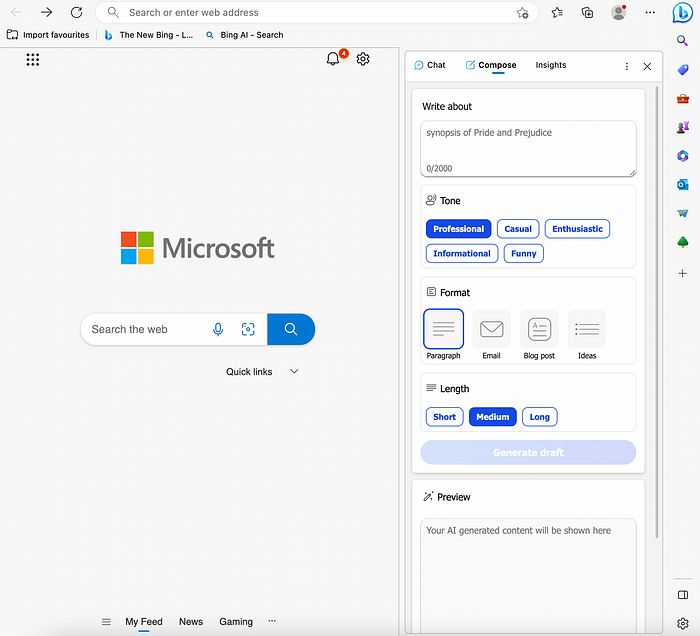Viewport: 700px width, 636px height.
Task: Open notifications bell with badge
Action: pos(333,58)
